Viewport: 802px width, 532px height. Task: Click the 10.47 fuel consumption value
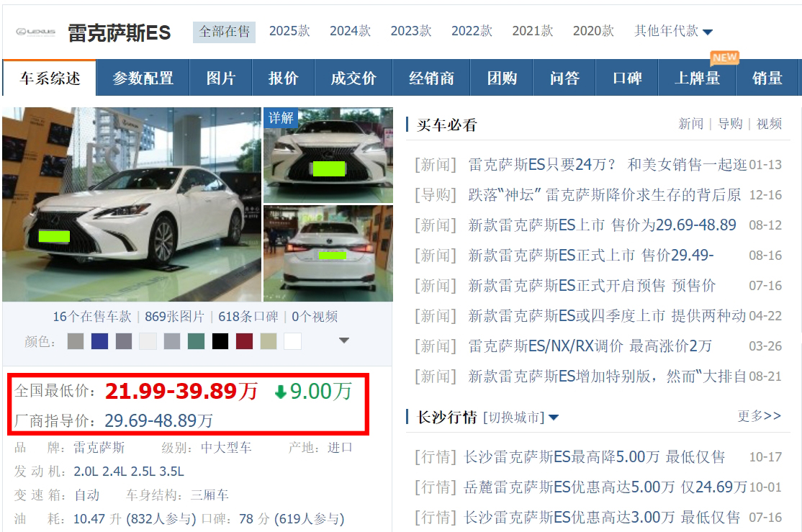pos(89,519)
